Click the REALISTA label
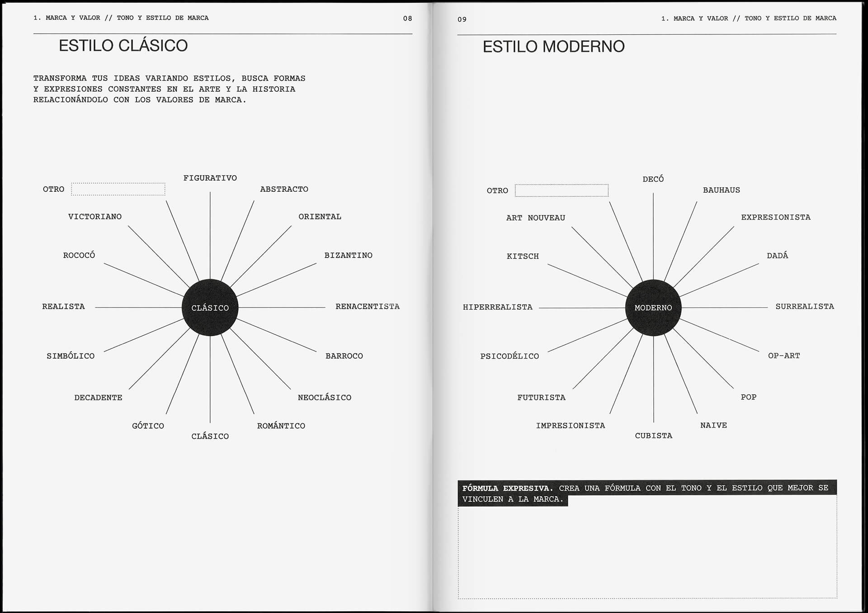Viewport: 868px width, 613px height. tap(63, 307)
